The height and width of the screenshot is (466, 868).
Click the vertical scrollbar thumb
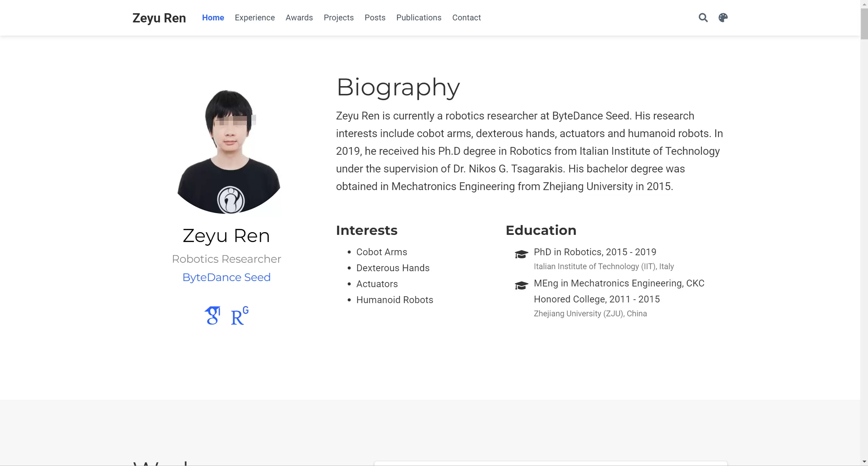coord(864,24)
